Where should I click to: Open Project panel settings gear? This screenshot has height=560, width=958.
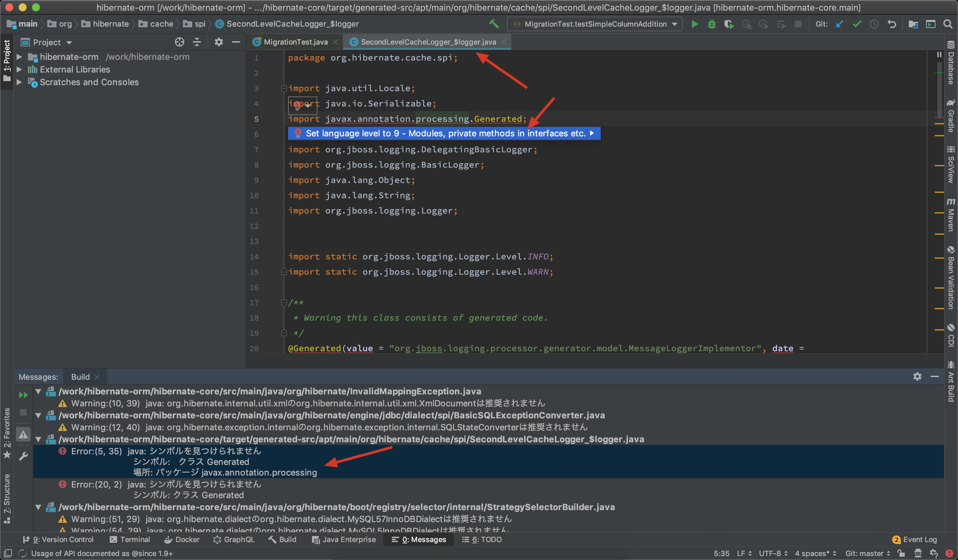[219, 42]
